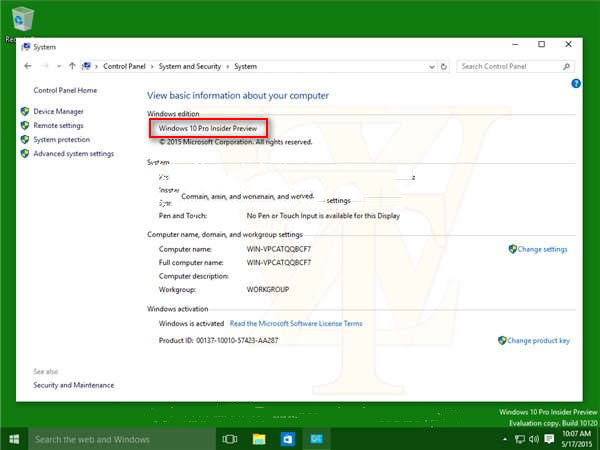Click the Change product key link
Image resolution: width=600 pixels, height=450 pixels.
pos(538,340)
